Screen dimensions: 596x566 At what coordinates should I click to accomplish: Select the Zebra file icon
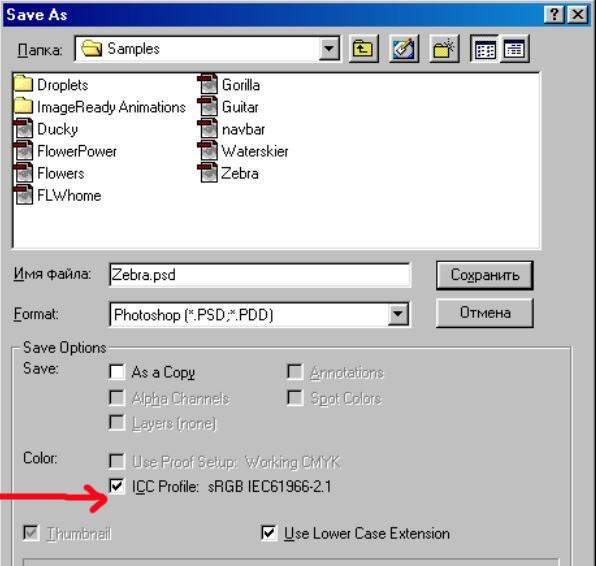208,173
